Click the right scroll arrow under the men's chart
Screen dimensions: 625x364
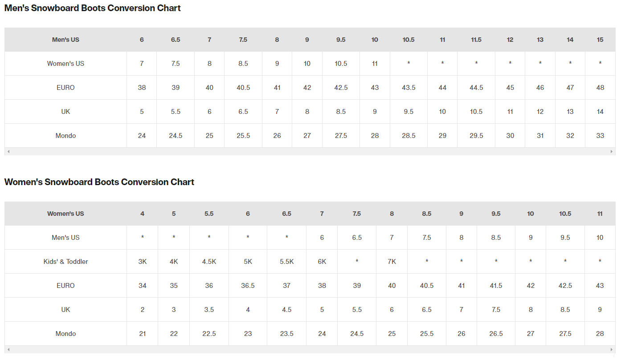coord(612,152)
